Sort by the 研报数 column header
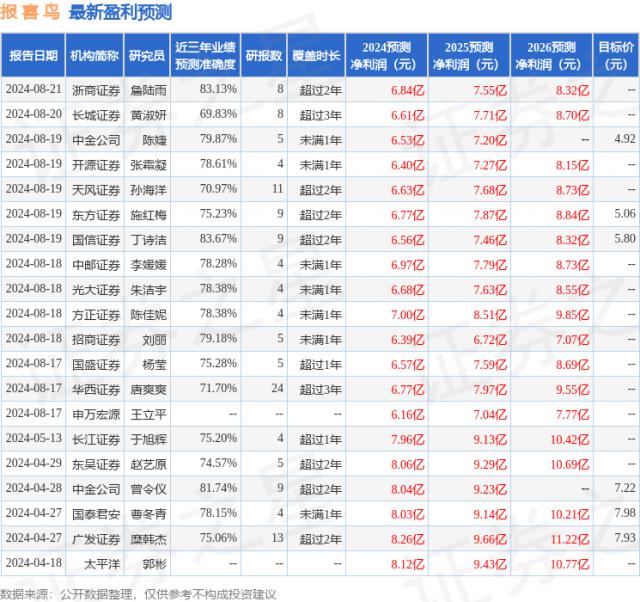The width and height of the screenshot is (640, 602). click(x=265, y=56)
